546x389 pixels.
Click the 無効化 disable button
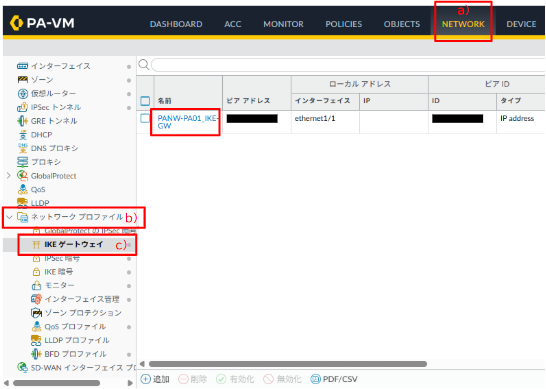pyautogui.click(x=282, y=379)
